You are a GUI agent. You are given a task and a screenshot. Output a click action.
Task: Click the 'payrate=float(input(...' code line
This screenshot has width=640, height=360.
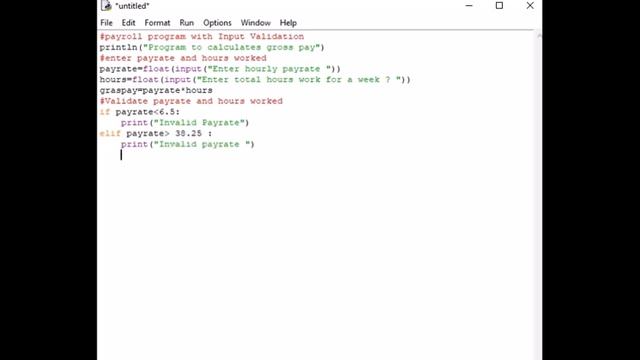[x=220, y=69]
